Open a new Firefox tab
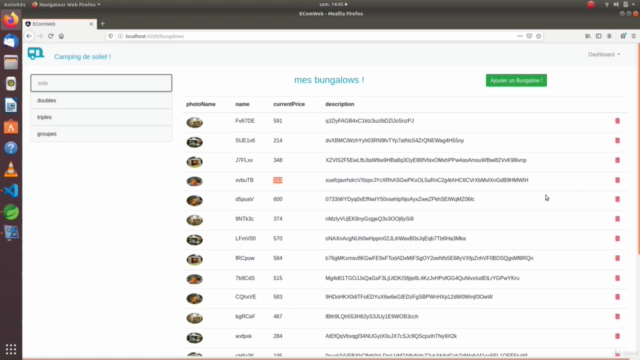The image size is (640, 360). pyautogui.click(x=102, y=24)
